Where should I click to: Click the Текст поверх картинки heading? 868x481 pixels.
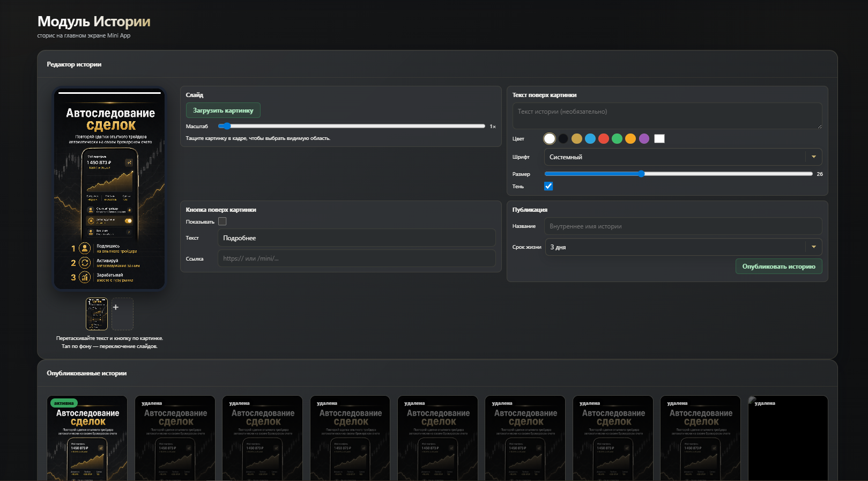[544, 95]
